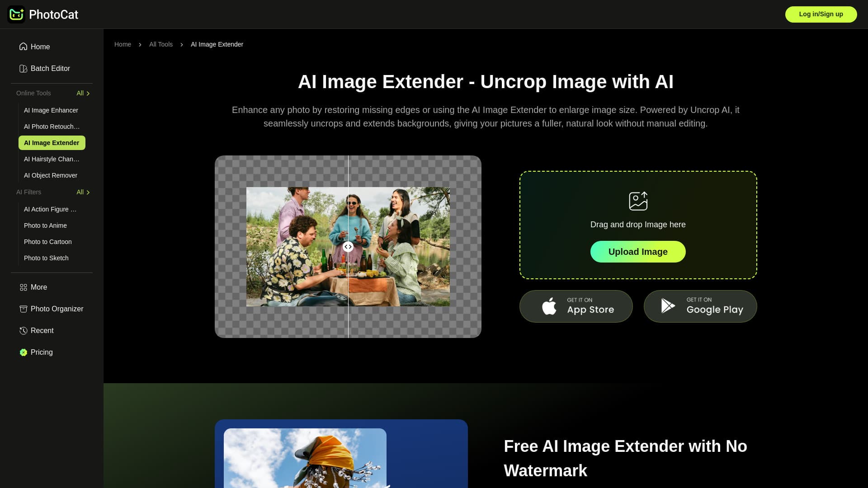868x488 pixels.
Task: Open the Google Play download badge
Action: coord(700,306)
